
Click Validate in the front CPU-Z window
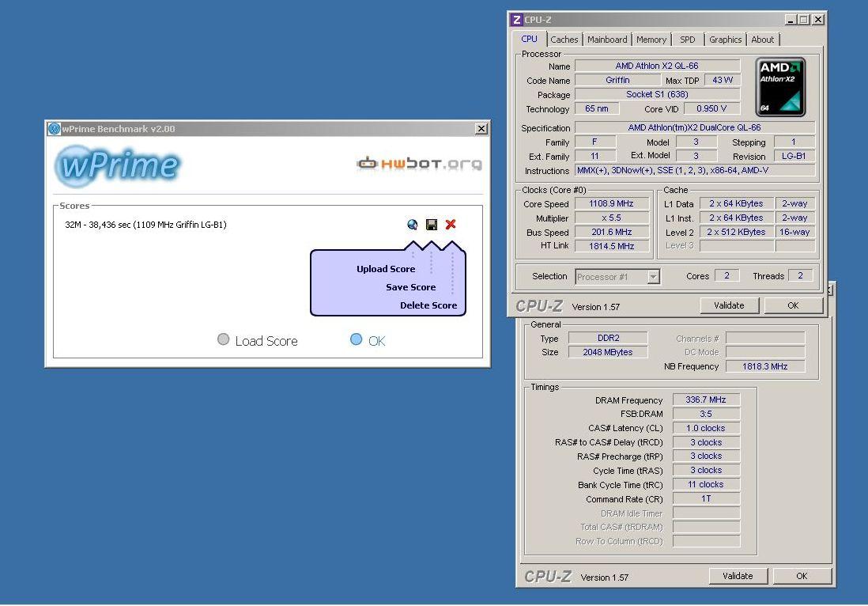point(729,305)
